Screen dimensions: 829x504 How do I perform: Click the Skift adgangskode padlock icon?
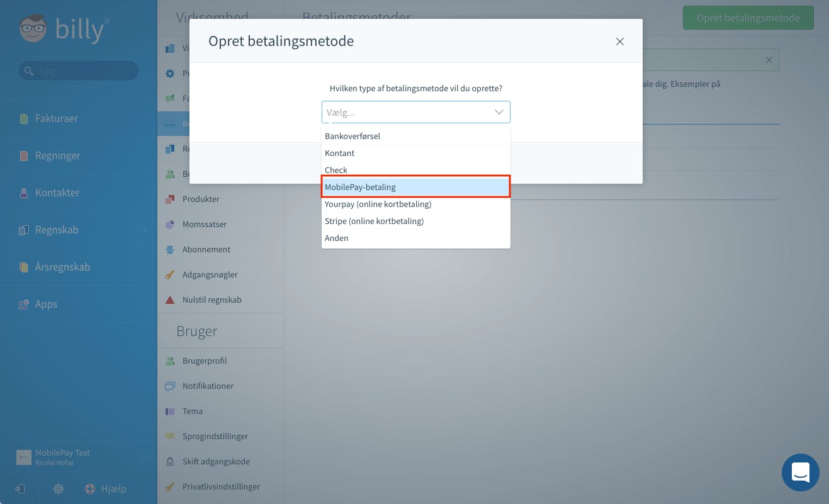(x=170, y=462)
